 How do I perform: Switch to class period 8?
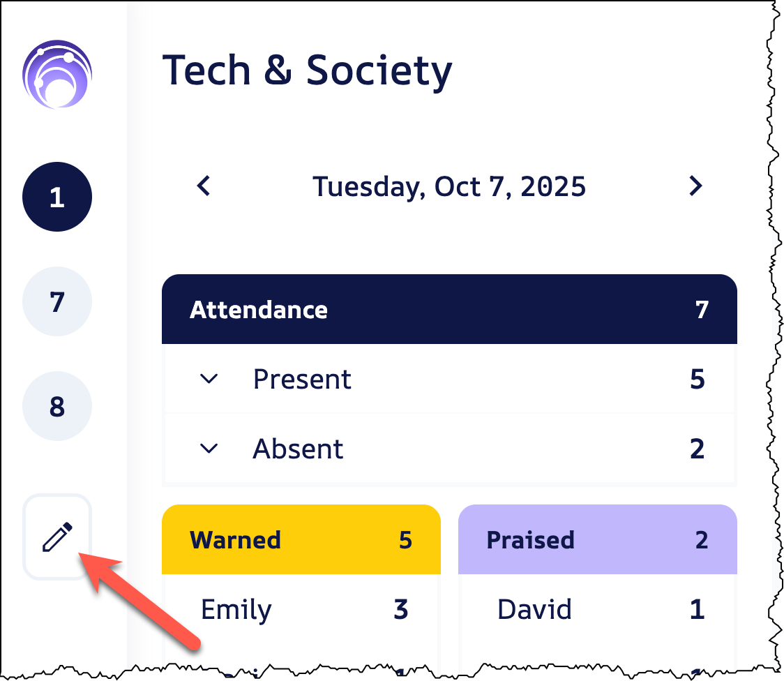pyautogui.click(x=57, y=407)
